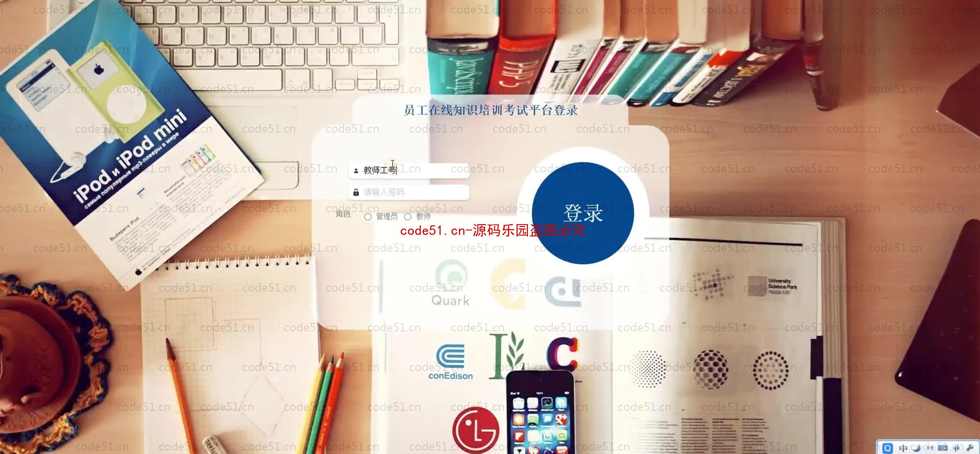
Task: Click the user/person input field icon
Action: [355, 169]
